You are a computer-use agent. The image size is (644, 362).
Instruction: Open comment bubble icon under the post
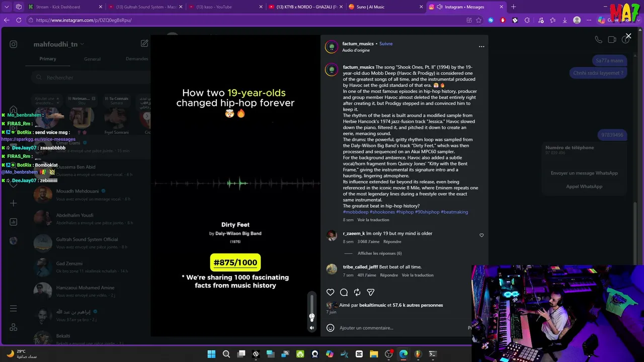344,292
